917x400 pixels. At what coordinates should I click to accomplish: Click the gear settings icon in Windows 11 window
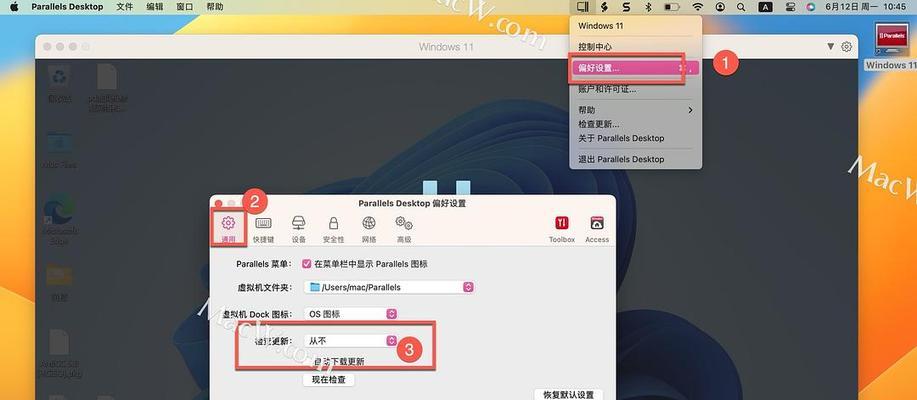click(846, 47)
